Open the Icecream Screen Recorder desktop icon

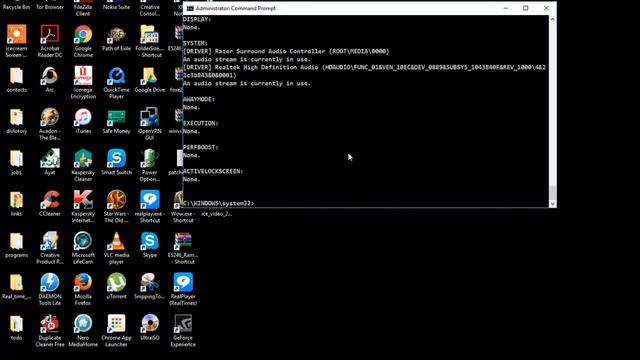coord(16,34)
